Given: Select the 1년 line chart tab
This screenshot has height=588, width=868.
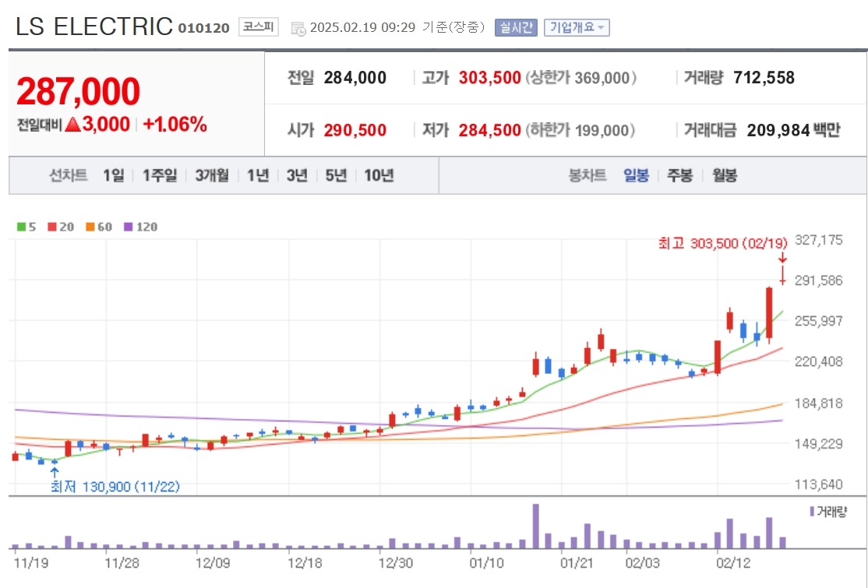Looking at the screenshot, I should pos(258,175).
